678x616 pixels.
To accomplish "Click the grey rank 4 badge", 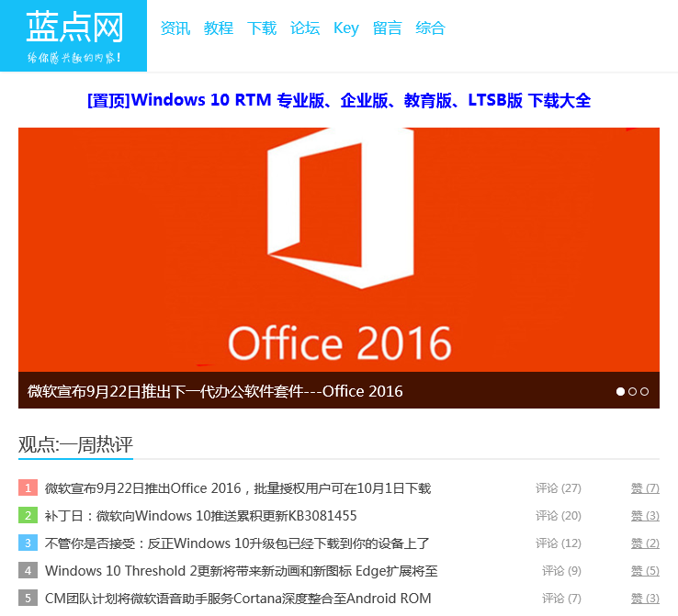I will (x=28, y=571).
